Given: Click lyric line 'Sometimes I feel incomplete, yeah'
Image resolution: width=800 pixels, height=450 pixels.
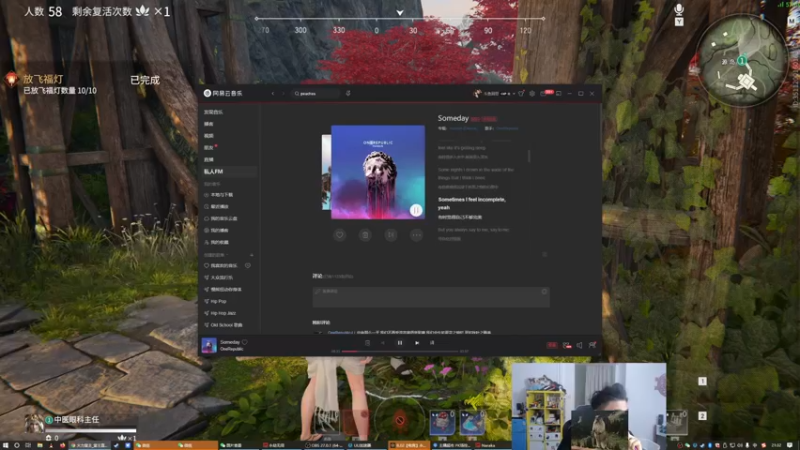Looking at the screenshot, I should (472, 203).
